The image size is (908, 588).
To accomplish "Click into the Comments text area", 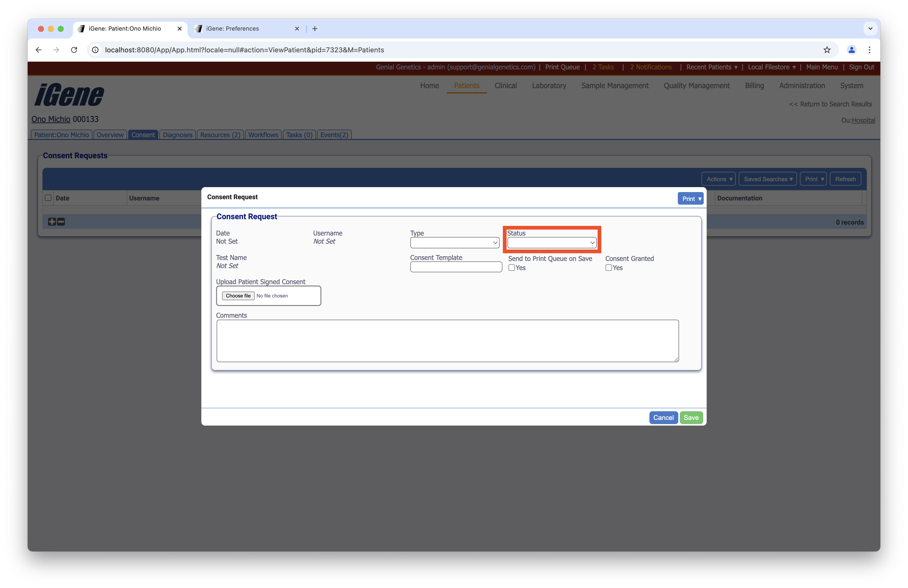I will click(x=447, y=341).
